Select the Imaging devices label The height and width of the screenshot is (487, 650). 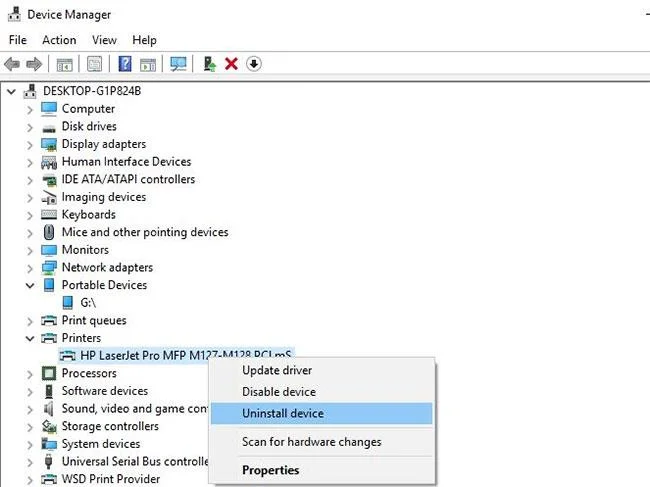tap(104, 197)
